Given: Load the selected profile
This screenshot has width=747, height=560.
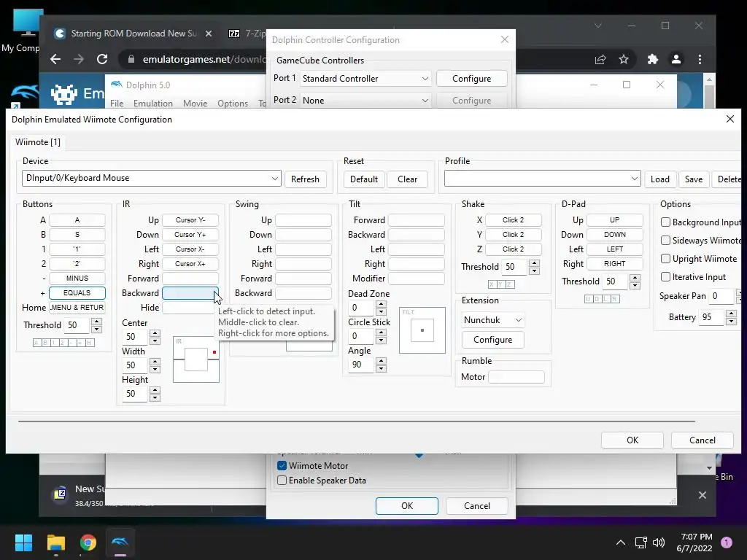Looking at the screenshot, I should click(659, 179).
